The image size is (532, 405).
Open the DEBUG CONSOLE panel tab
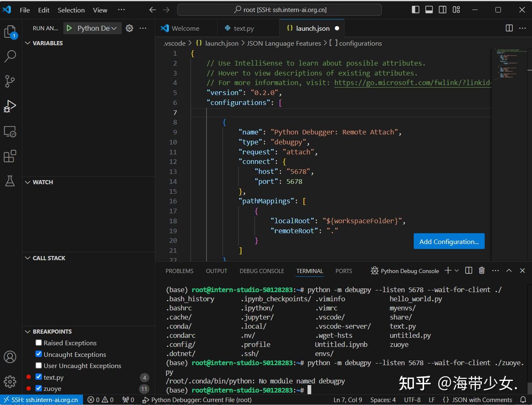pyautogui.click(x=261, y=271)
